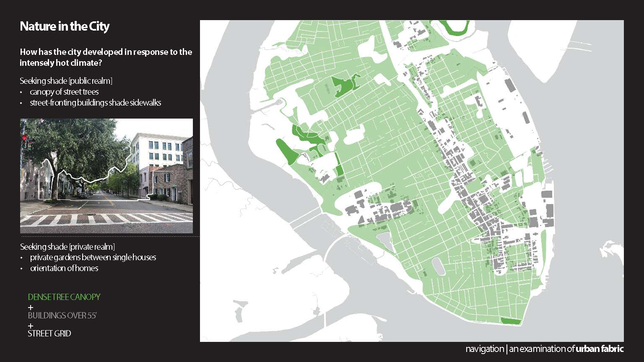Select the question about the intensely hot climate

tap(106, 57)
